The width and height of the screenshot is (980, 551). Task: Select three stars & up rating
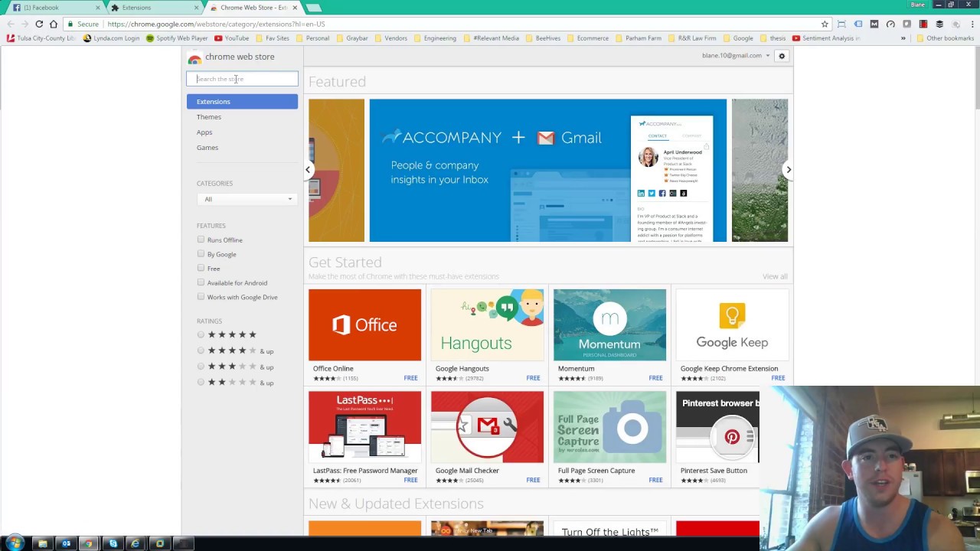click(201, 367)
